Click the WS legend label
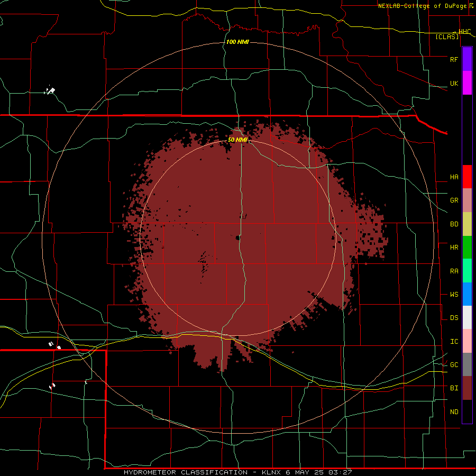 [x=454, y=295]
